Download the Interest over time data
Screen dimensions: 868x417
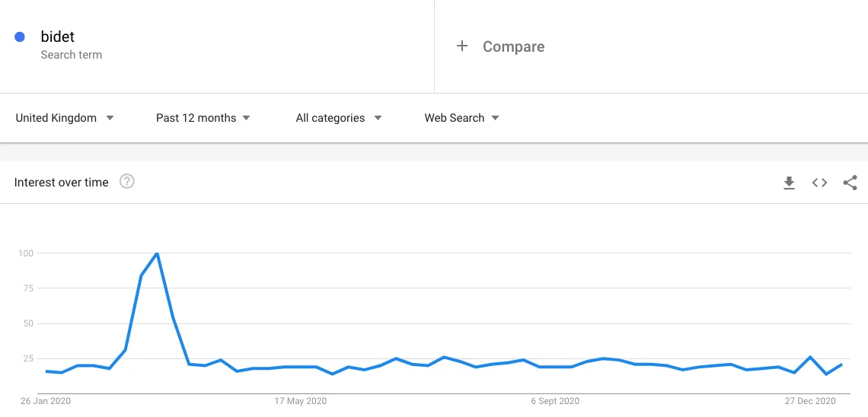click(x=789, y=183)
